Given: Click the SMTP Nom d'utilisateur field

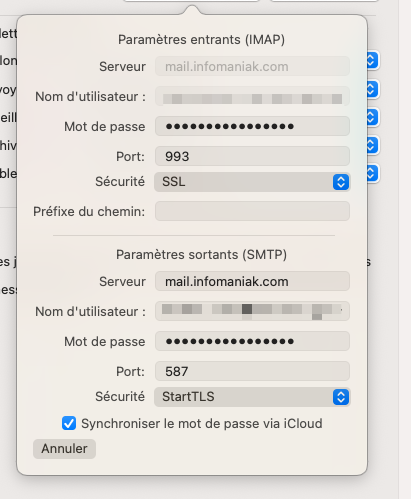Looking at the screenshot, I should coord(252,311).
